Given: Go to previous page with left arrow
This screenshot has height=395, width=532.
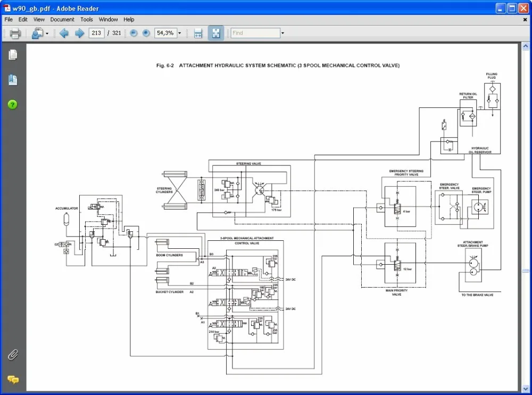Looking at the screenshot, I should [x=64, y=33].
